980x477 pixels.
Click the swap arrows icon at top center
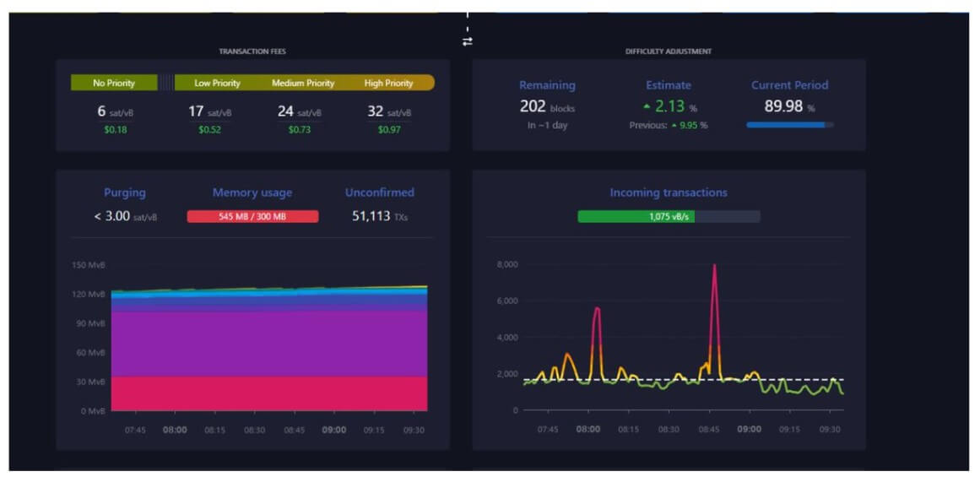pos(467,41)
